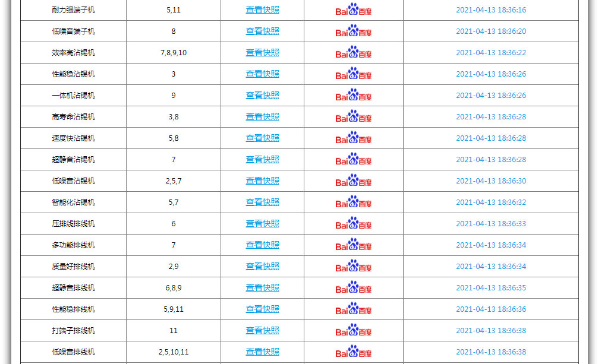Click timestamp 2021-04-13 18:36:16
598x364 pixels.
point(491,10)
